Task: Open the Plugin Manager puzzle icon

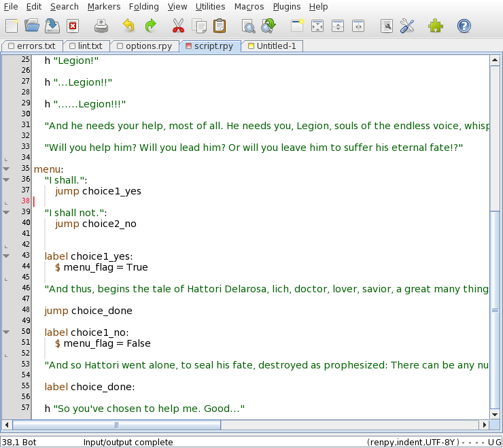Action: pyautogui.click(x=436, y=27)
